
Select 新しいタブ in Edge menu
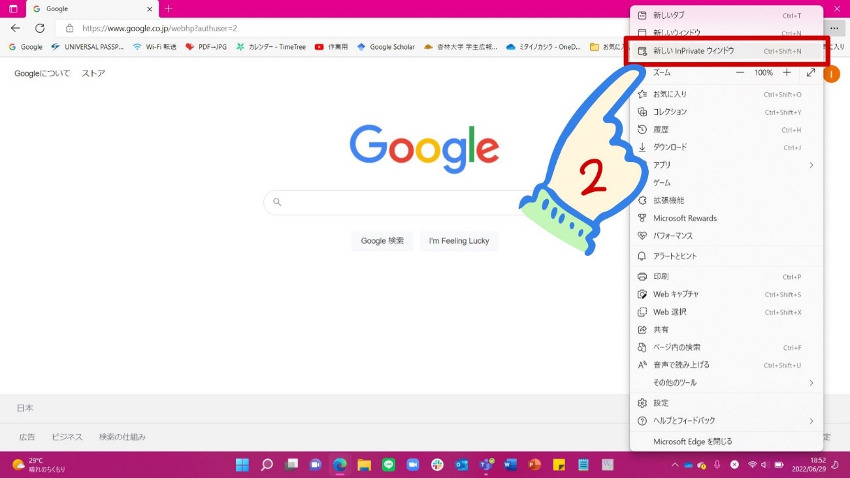point(726,15)
